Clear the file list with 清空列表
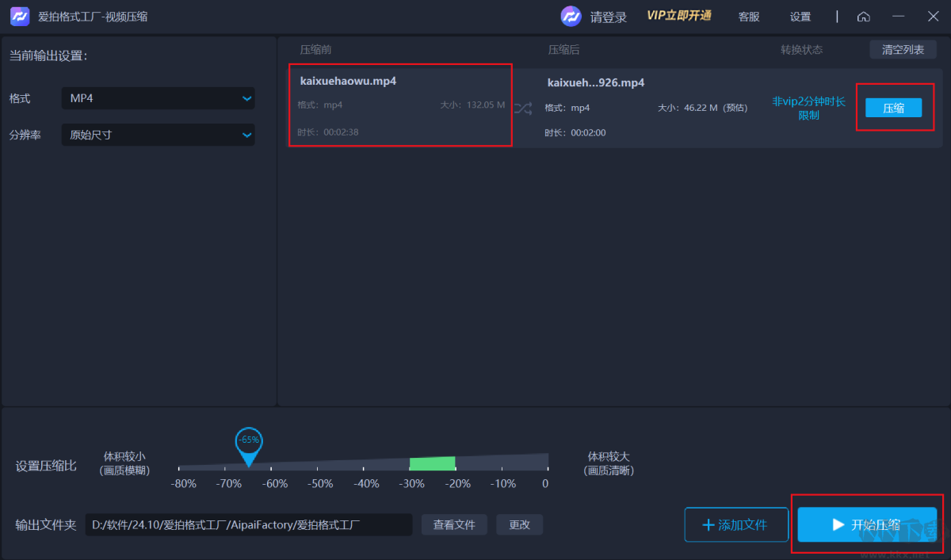The width and height of the screenshot is (951, 560). pyautogui.click(x=903, y=49)
